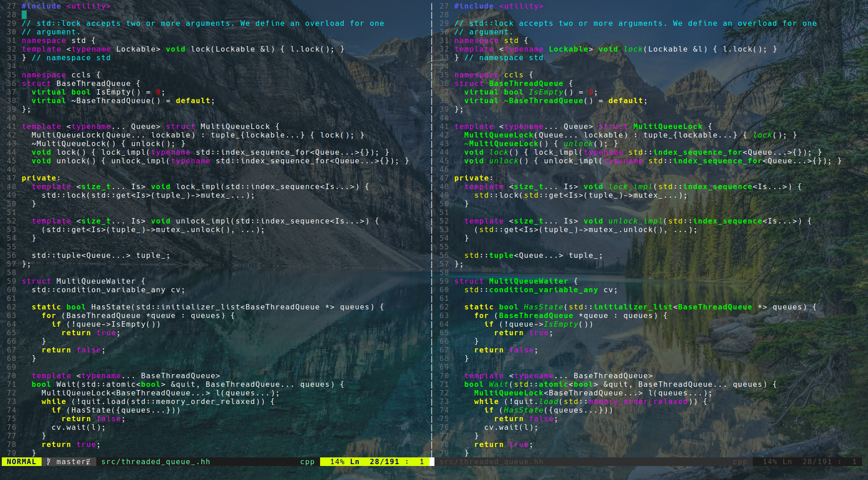Click 'while' keyword on line 73, left pane
The height and width of the screenshot is (480, 868).
point(54,401)
